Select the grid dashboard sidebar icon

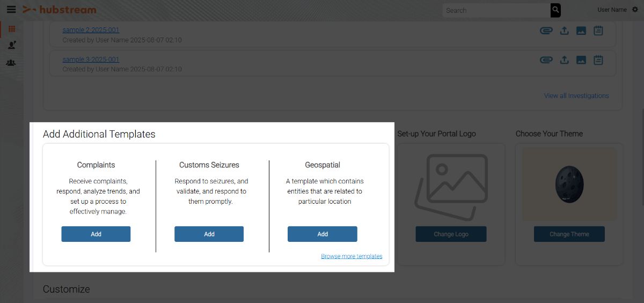click(x=11, y=29)
